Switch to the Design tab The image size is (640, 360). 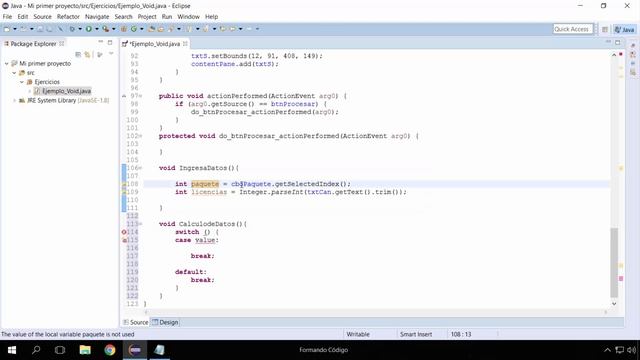(165, 322)
